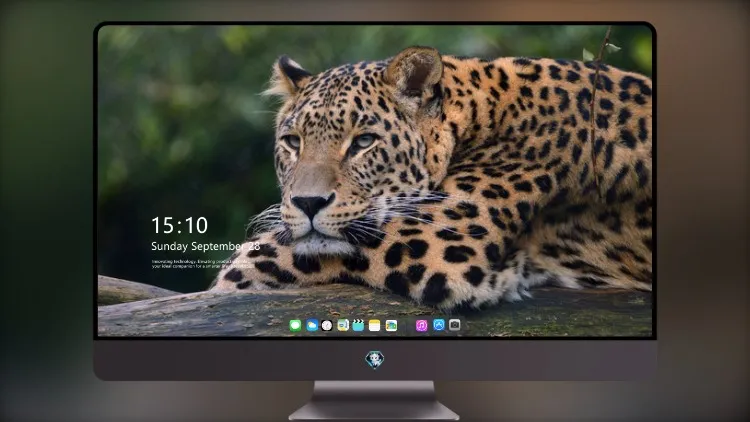Open the photo gallery app beside Notes
This screenshot has width=750, height=422.
click(x=391, y=325)
